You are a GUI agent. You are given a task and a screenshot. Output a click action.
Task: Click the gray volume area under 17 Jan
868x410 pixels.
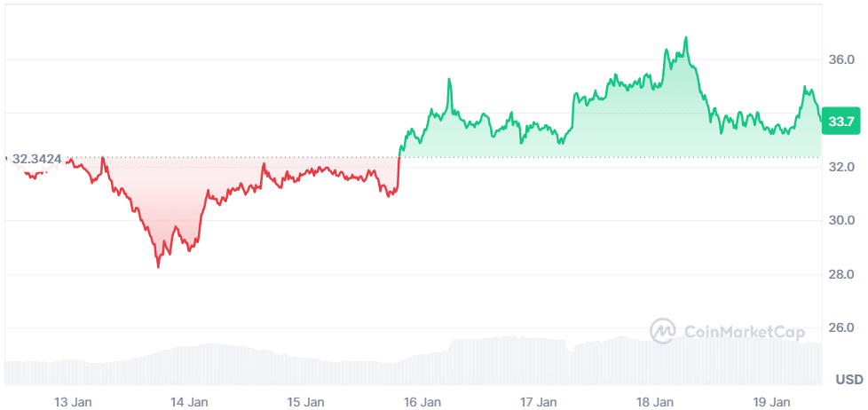point(540,364)
